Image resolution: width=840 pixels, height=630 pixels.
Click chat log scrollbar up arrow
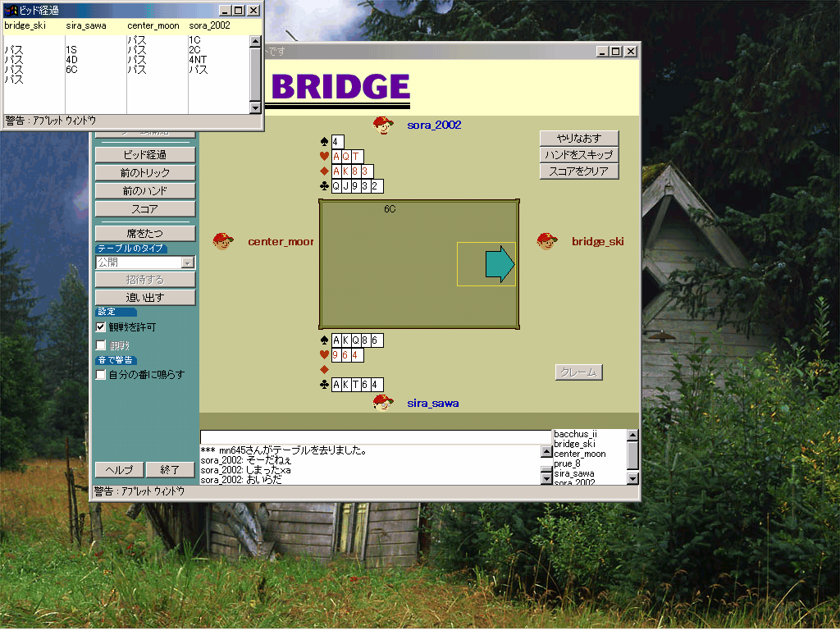coord(546,452)
